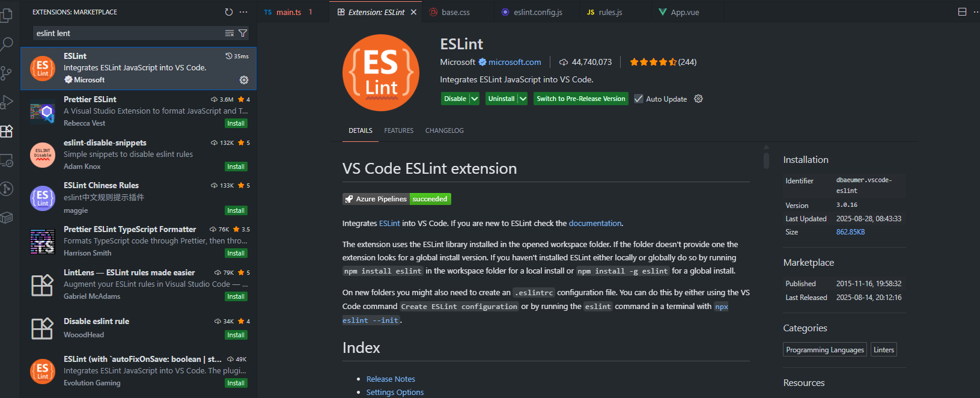Open manage gear for ESLint list item
Screen dimensions: 980x398
[x=244, y=80]
